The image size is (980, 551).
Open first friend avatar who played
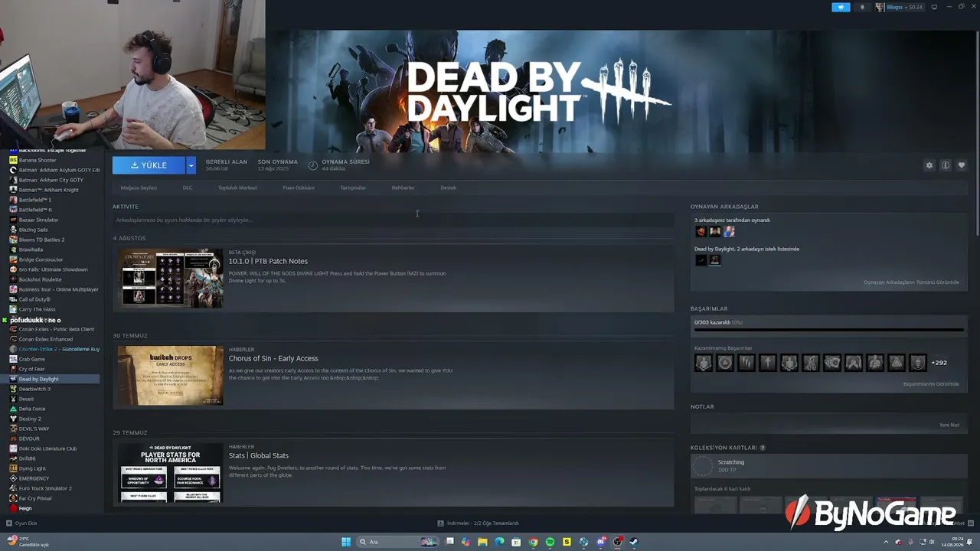coord(701,231)
